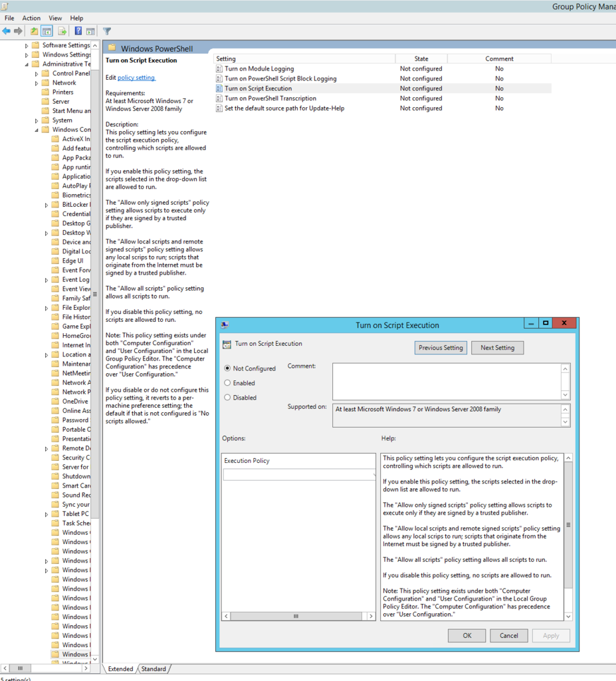Click the policy setting link
Image resolution: width=616 pixels, height=681 pixels.
click(x=136, y=77)
